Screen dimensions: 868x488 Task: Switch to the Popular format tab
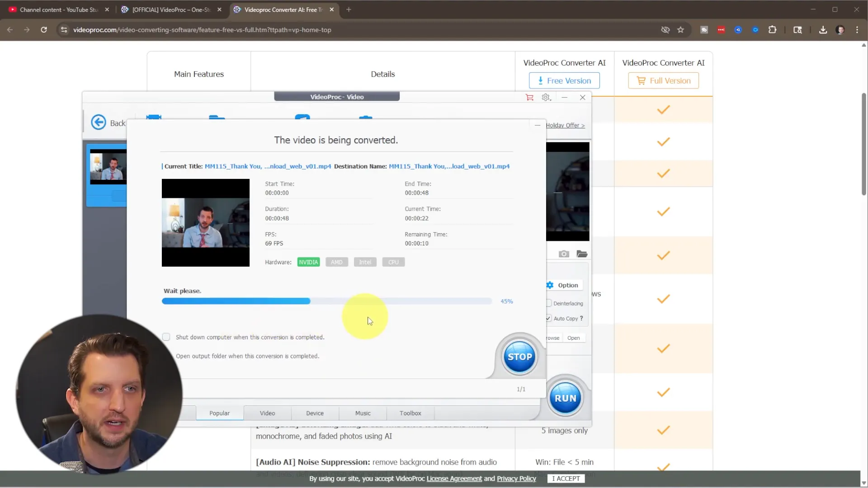[220, 413]
